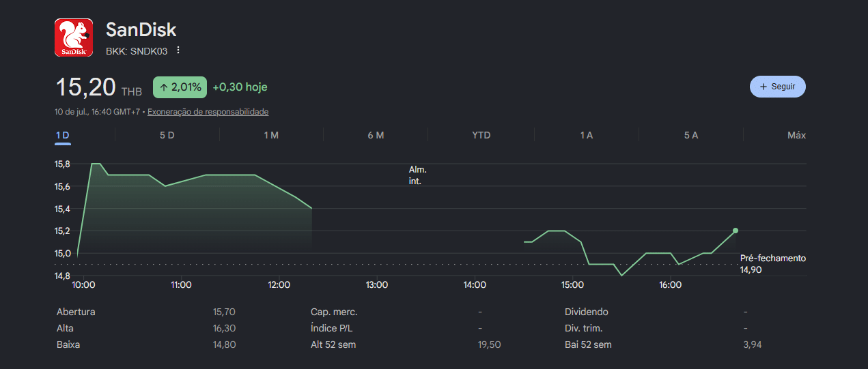Follow SanDisk with the Seguir button

(x=778, y=87)
